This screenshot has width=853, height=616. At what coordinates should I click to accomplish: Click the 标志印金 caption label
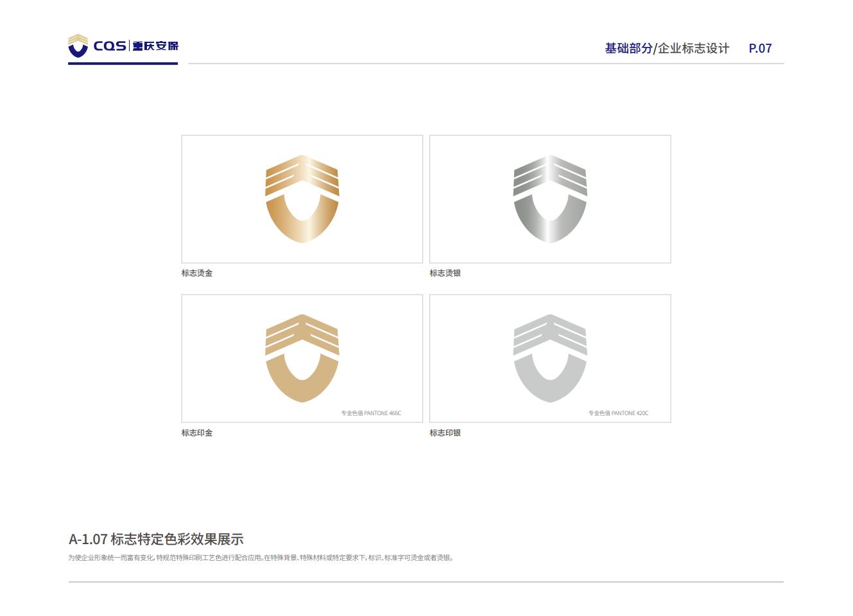(197, 433)
